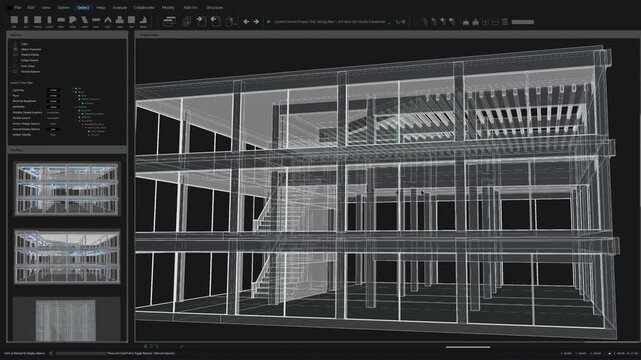Select the stair-shaped tool at toolbar end
This screenshot has height=360, width=641.
[143, 20]
